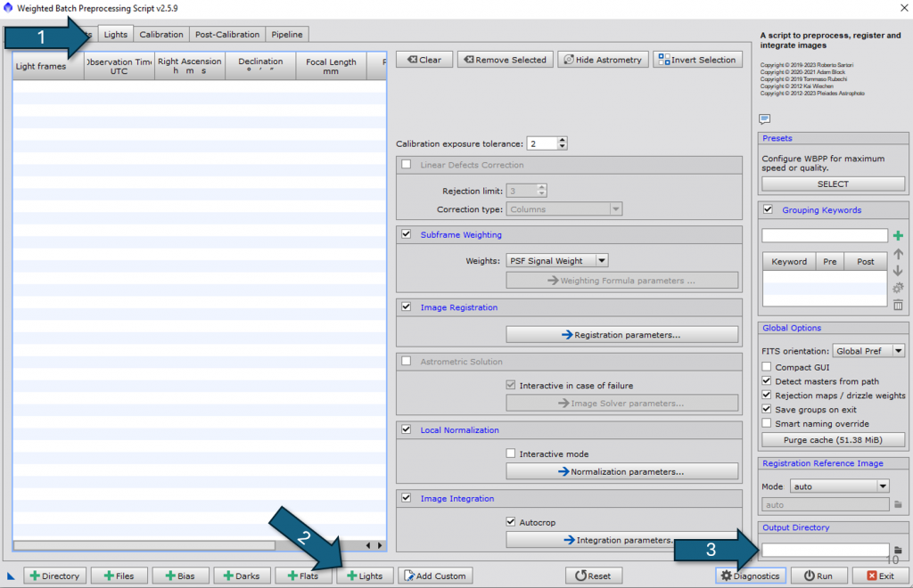The image size is (913, 588).
Task: Move grouping keyword down with arrow icon
Action: [898, 271]
